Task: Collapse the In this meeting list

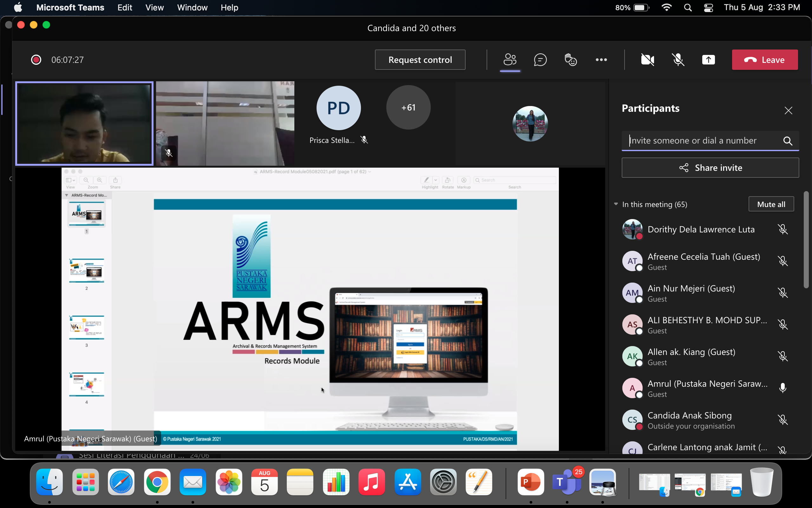Action: point(616,204)
